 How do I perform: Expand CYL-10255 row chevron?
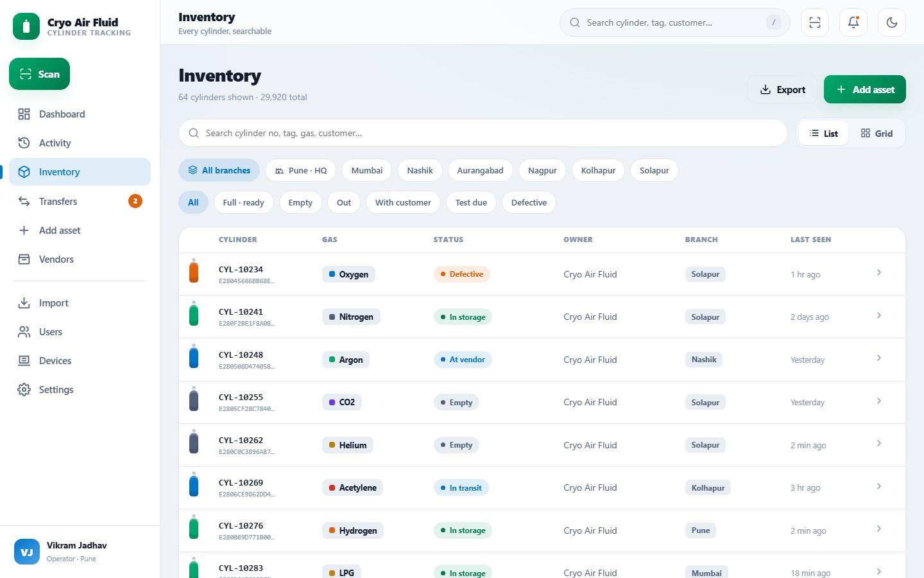pyautogui.click(x=879, y=401)
